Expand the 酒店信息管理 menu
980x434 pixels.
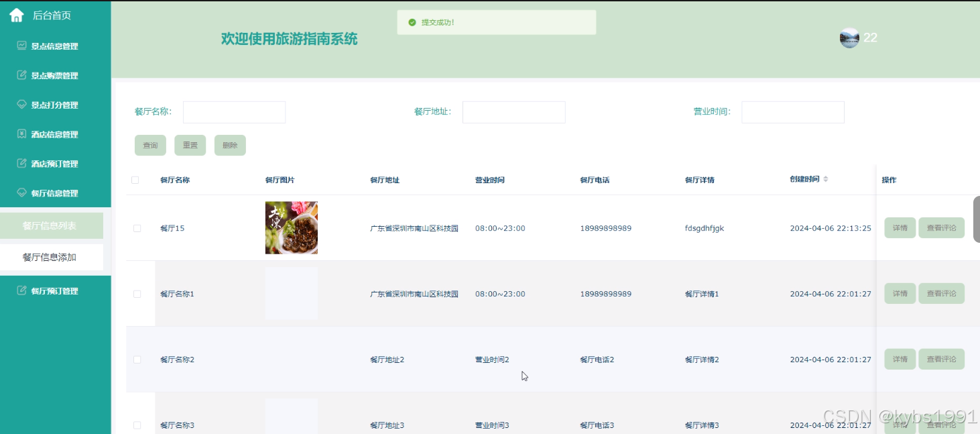coord(56,134)
